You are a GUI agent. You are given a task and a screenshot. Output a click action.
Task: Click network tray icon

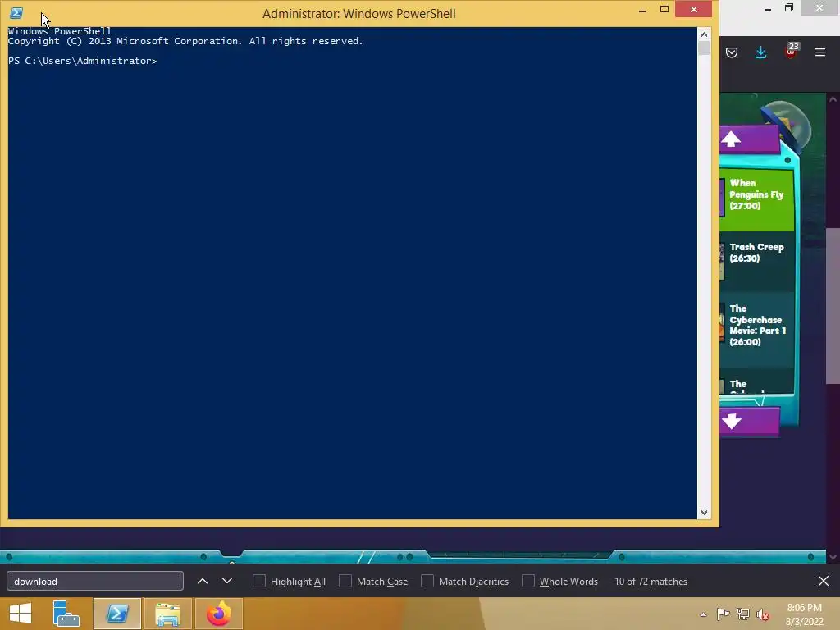click(743, 614)
